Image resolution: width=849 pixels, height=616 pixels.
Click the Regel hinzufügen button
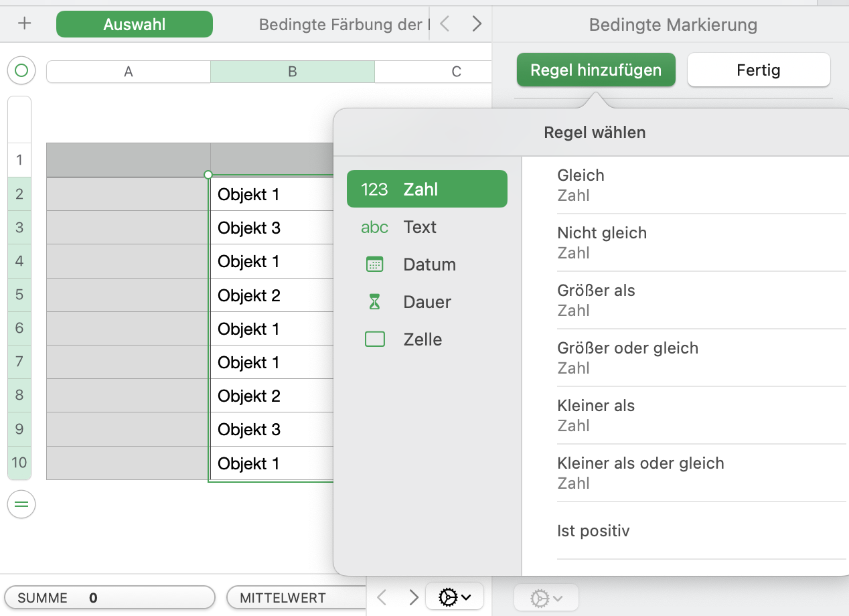tap(596, 70)
